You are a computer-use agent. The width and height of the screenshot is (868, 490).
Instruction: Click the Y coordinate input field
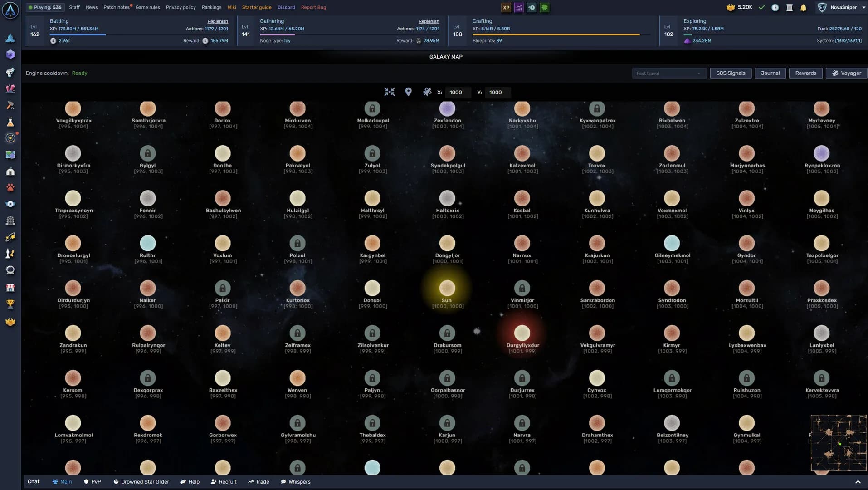497,92
